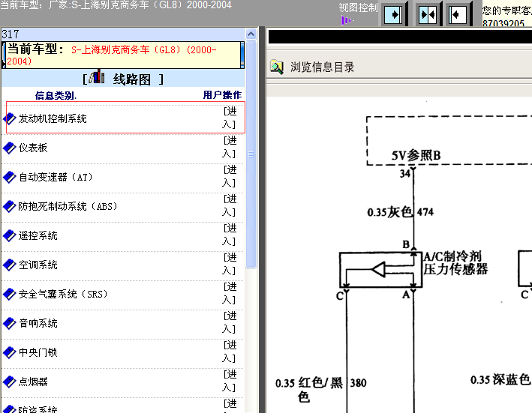This screenshot has width=532, height=413.
Task: Select the 遥控系统 row text
Action: pos(38,235)
